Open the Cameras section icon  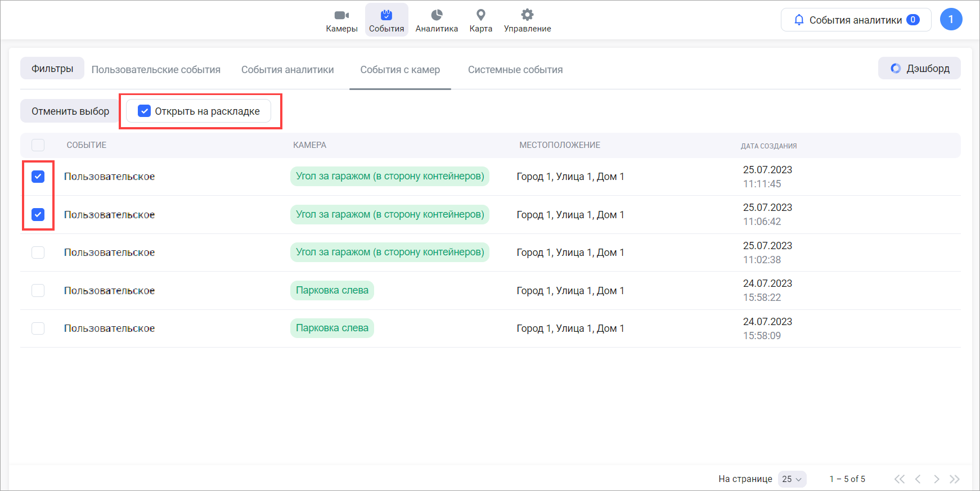[341, 15]
